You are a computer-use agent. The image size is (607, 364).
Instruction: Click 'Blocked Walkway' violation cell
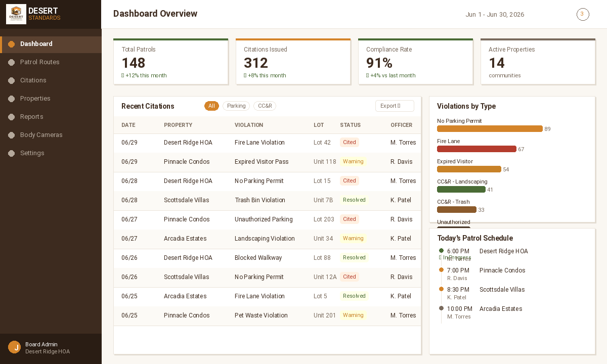pyautogui.click(x=258, y=258)
